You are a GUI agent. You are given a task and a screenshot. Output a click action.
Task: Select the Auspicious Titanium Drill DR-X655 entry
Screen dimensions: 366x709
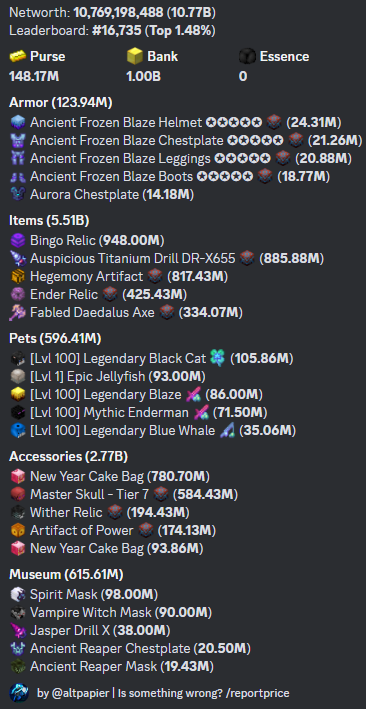166,258
